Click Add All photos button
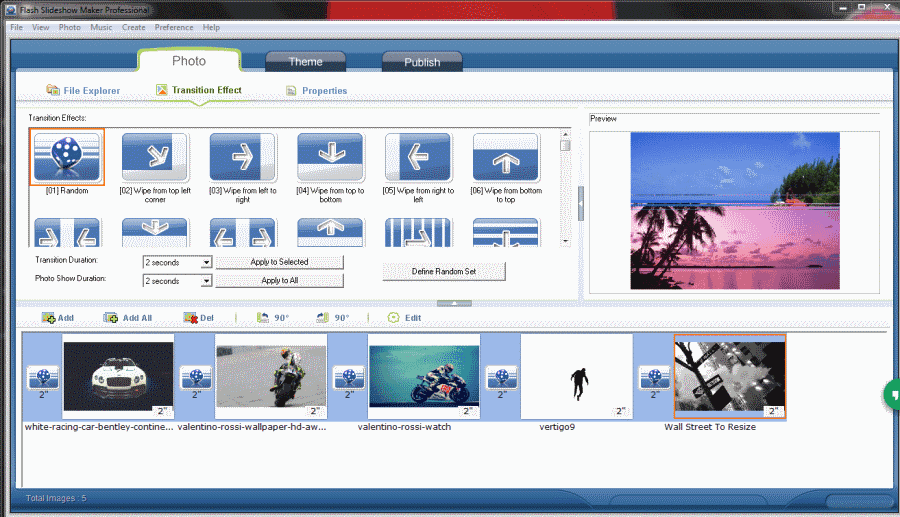900x517 pixels. (x=127, y=318)
